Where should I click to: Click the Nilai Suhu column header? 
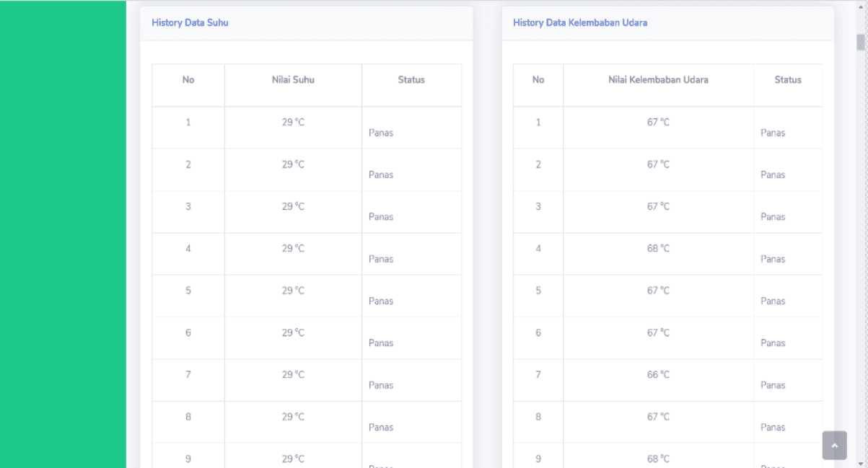[293, 80]
